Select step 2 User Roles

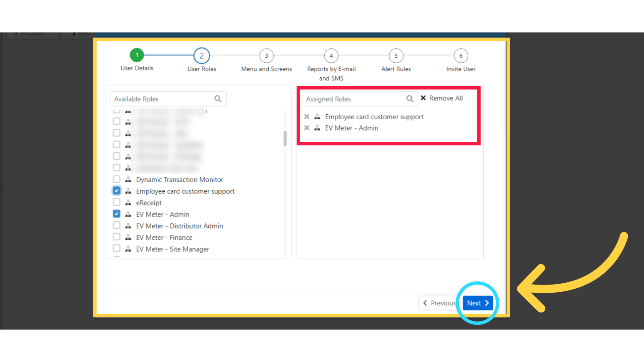(x=202, y=56)
